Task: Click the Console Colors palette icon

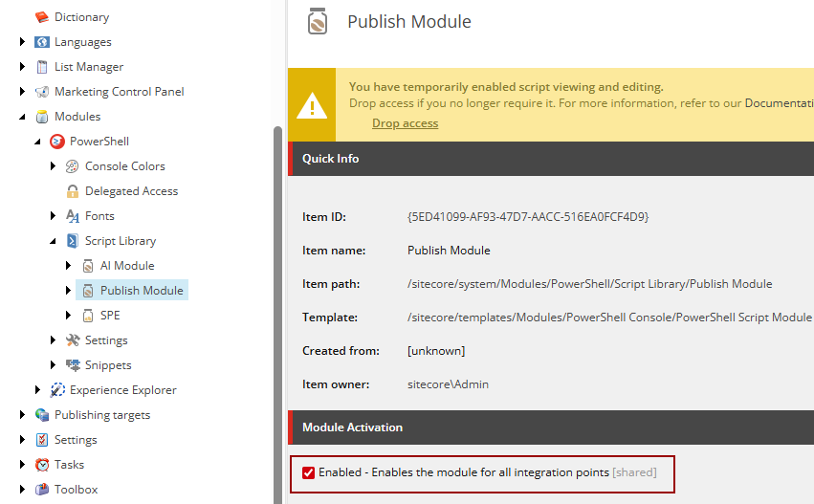Action: [x=72, y=166]
